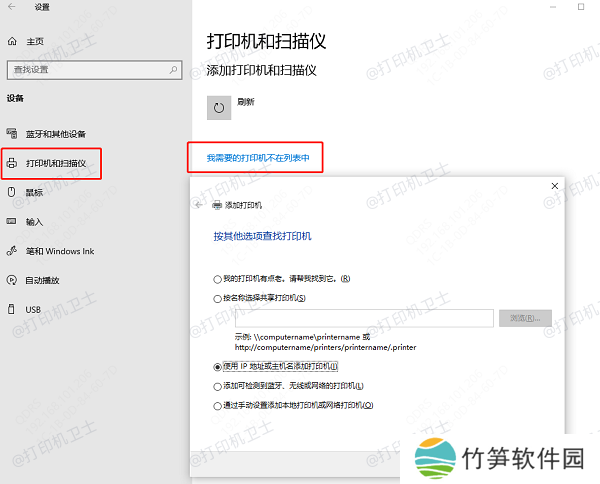The height and width of the screenshot is (484, 600).
Task: Select 通过手动设置添加本地打印机或网络打印机 option
Action: pos(217,406)
